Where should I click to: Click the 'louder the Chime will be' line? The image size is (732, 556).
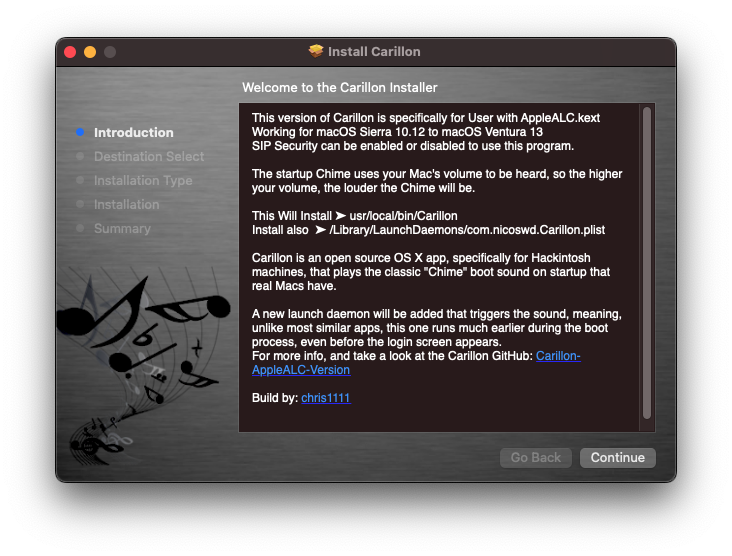tap(363, 188)
